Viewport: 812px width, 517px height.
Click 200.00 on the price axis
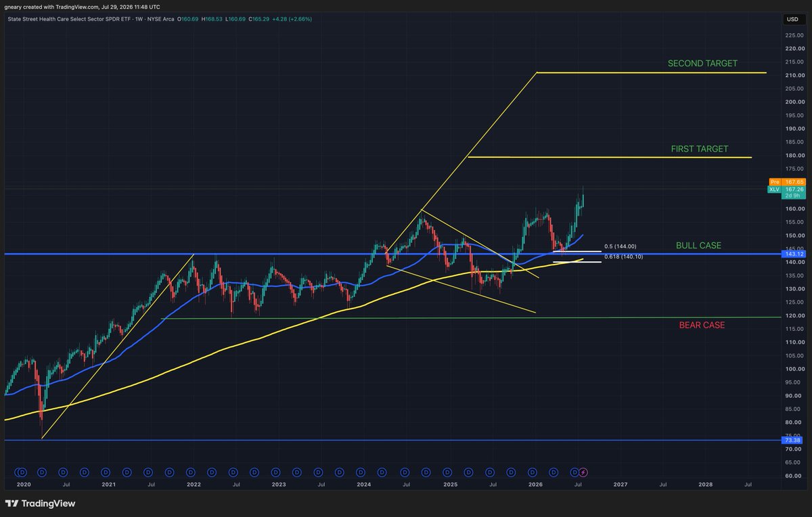point(794,102)
